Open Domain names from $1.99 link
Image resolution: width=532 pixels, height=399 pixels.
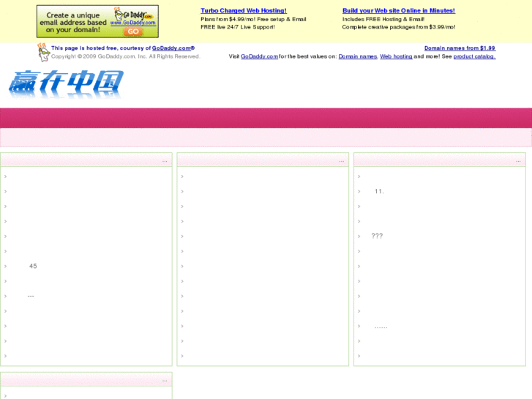460,48
